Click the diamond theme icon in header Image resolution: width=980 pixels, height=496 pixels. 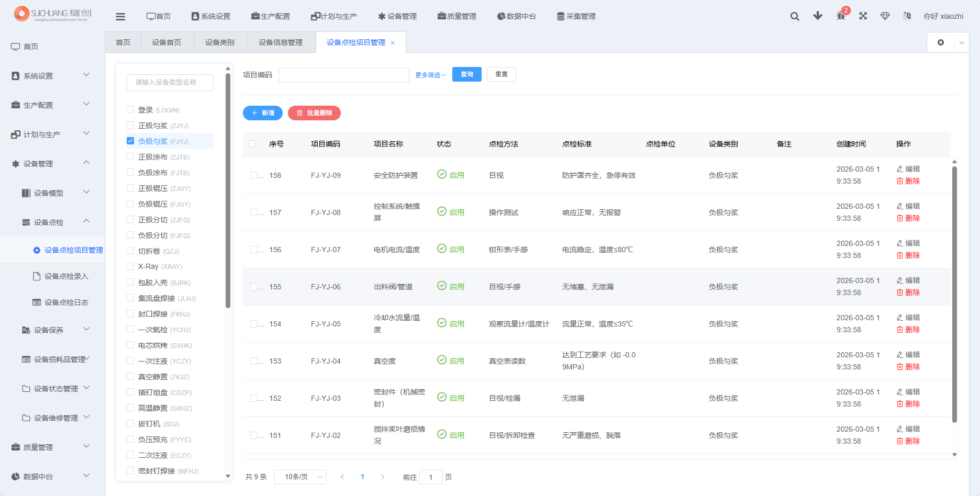pos(885,16)
